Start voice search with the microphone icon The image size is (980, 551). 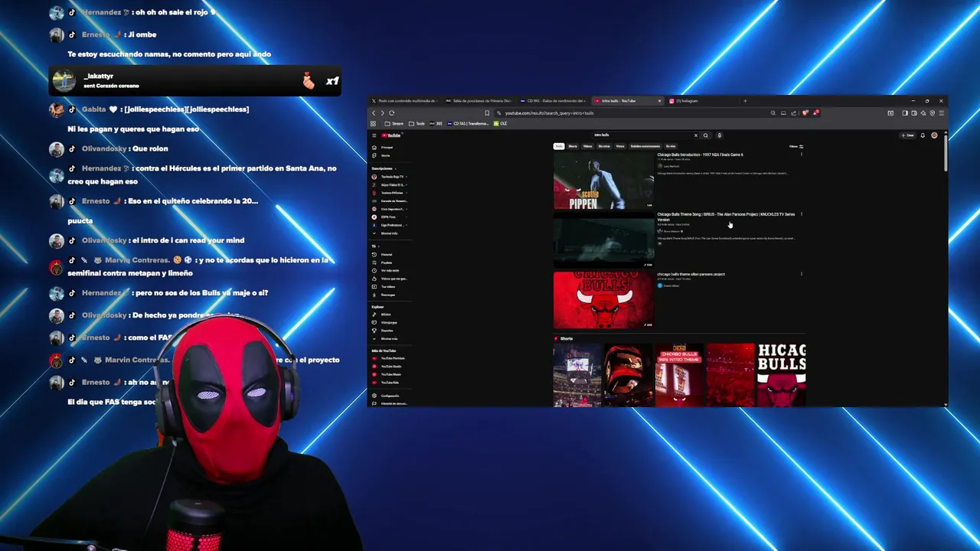[720, 135]
